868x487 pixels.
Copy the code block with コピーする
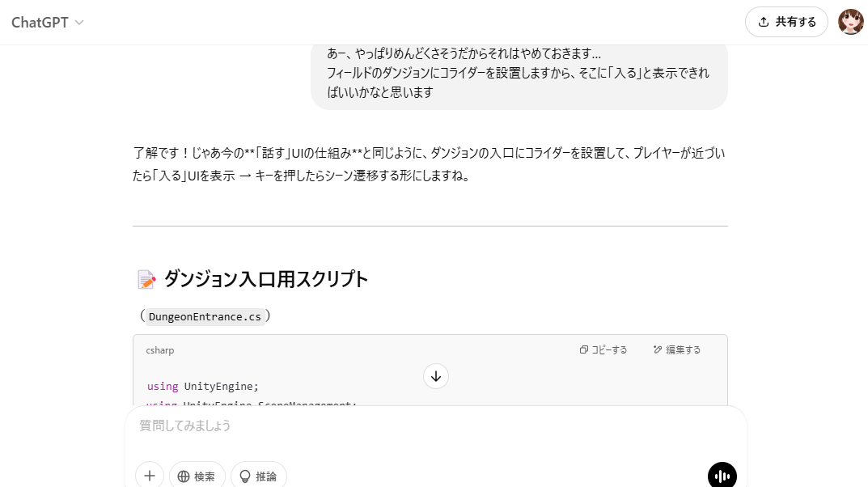(603, 350)
